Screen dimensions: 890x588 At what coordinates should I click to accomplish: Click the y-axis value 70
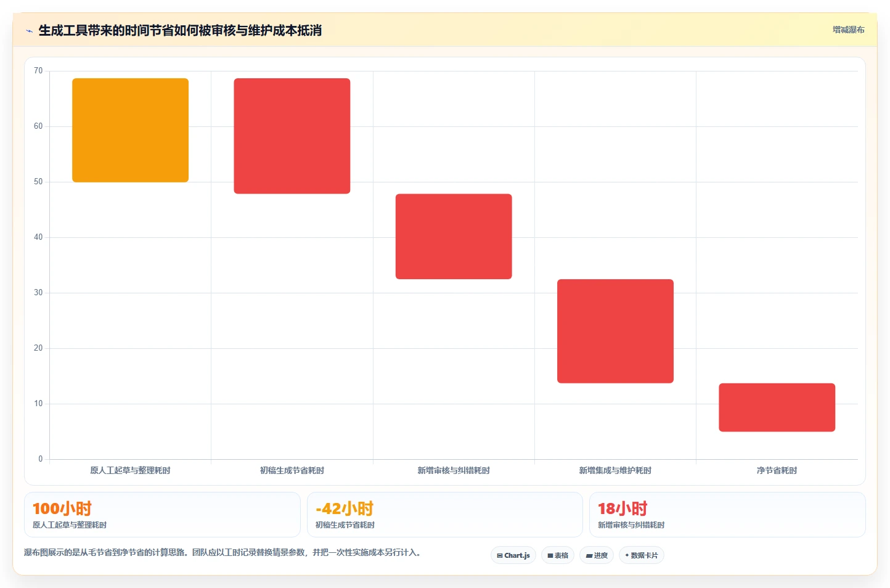tap(38, 71)
